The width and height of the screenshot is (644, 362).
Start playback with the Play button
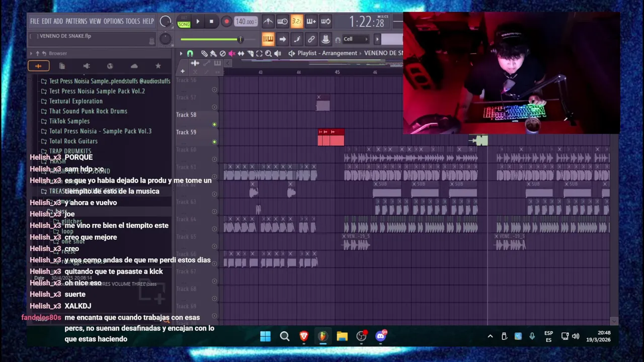click(198, 22)
